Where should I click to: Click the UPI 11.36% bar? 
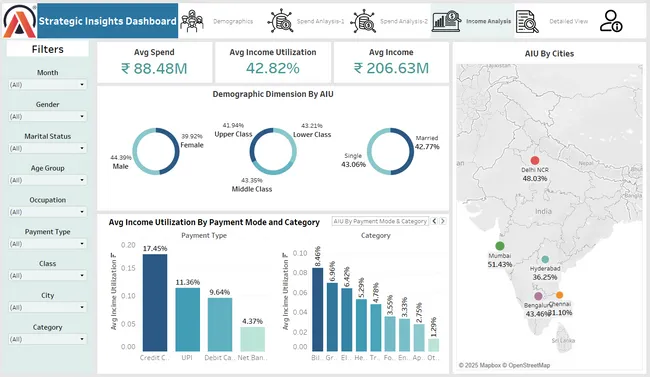pyautogui.click(x=187, y=320)
